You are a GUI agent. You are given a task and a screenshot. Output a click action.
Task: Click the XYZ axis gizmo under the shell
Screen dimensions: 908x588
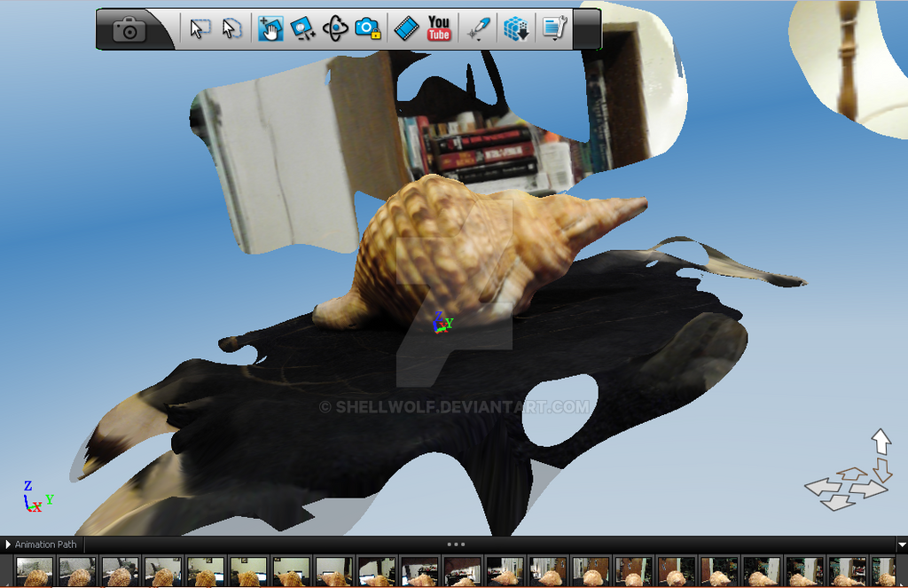[x=443, y=322]
